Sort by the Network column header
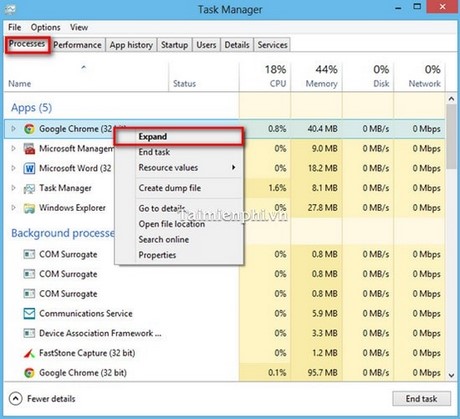 click(419, 77)
